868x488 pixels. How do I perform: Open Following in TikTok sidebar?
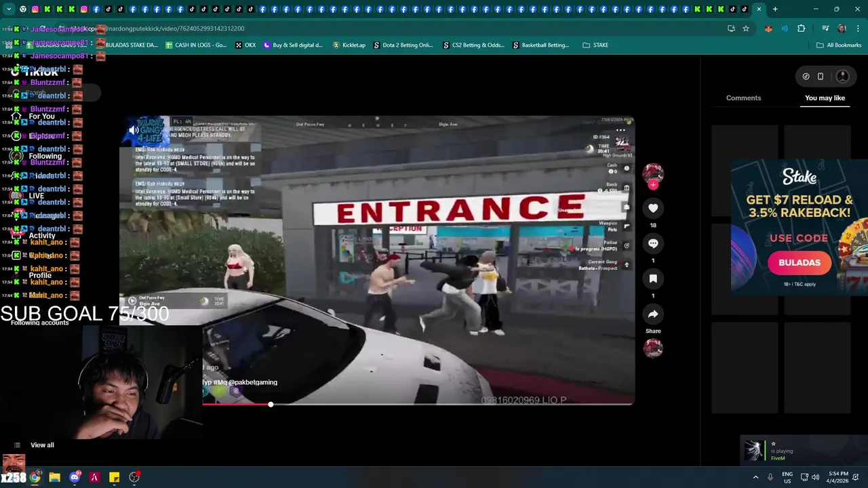coord(45,156)
